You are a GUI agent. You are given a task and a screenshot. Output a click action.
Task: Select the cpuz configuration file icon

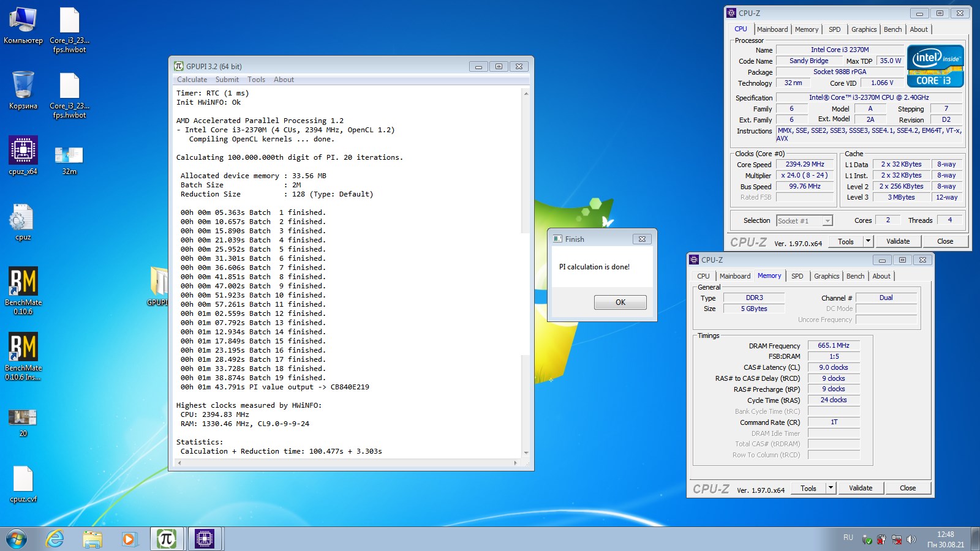pos(23,222)
